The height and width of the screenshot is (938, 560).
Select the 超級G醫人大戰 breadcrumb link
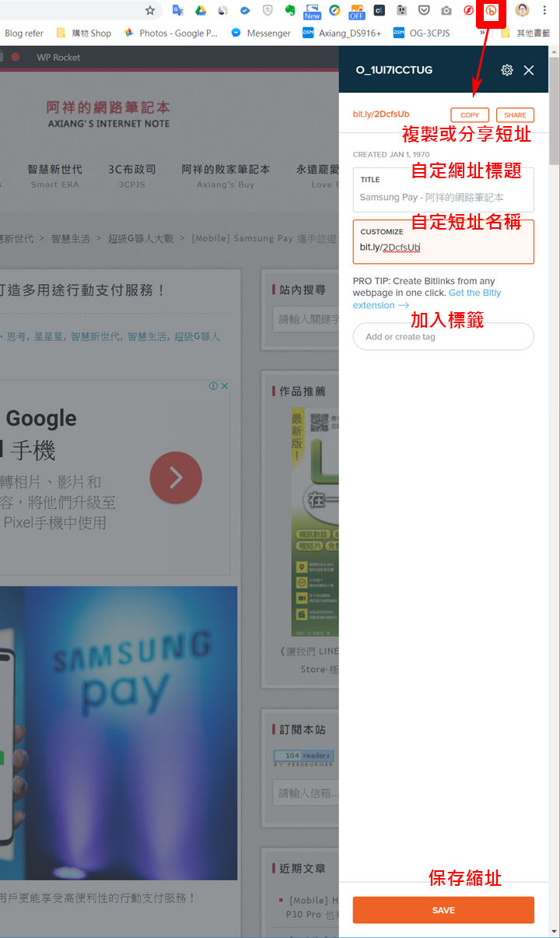[x=141, y=239]
